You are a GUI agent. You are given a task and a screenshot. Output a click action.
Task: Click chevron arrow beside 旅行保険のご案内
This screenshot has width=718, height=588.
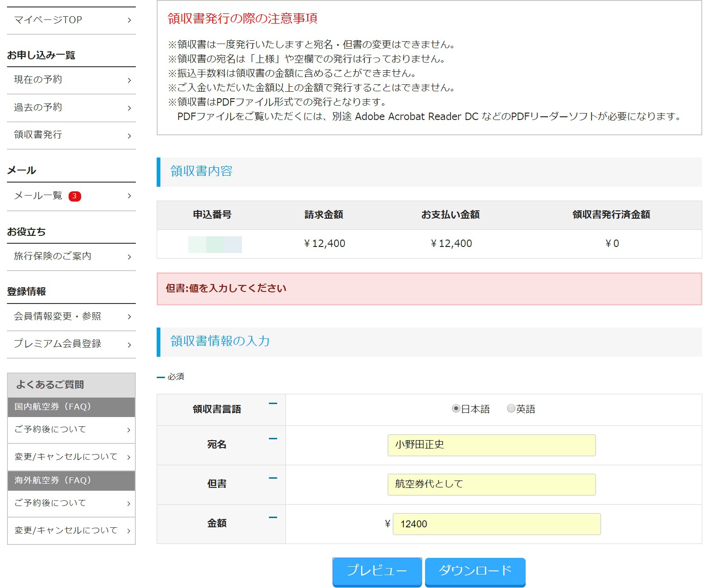[129, 257]
